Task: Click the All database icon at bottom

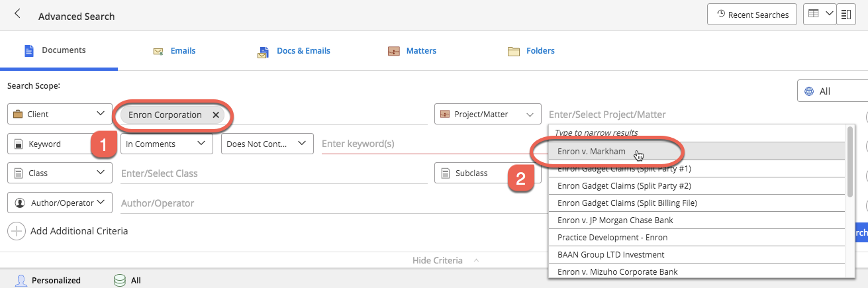Action: (x=120, y=280)
